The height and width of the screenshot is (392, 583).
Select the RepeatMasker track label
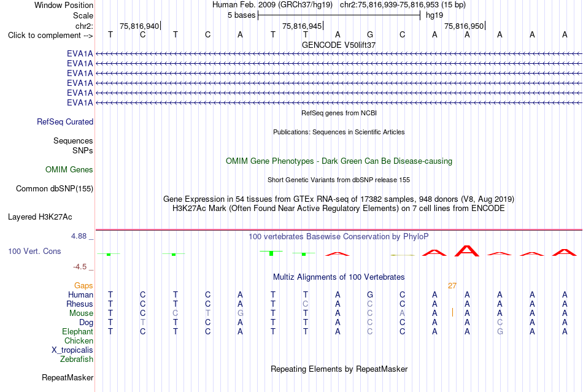(x=68, y=377)
